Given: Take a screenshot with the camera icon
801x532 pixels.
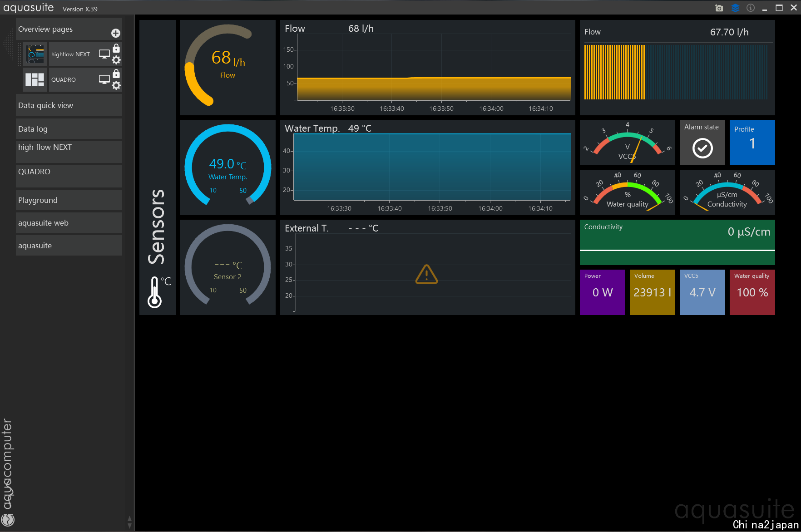Looking at the screenshot, I should pos(719,8).
